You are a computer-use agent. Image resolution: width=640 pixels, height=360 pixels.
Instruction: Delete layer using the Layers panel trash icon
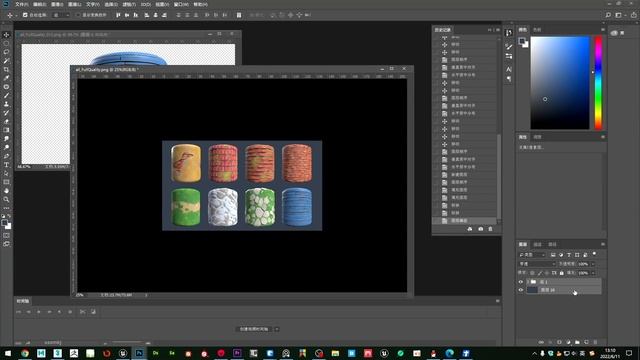click(596, 342)
